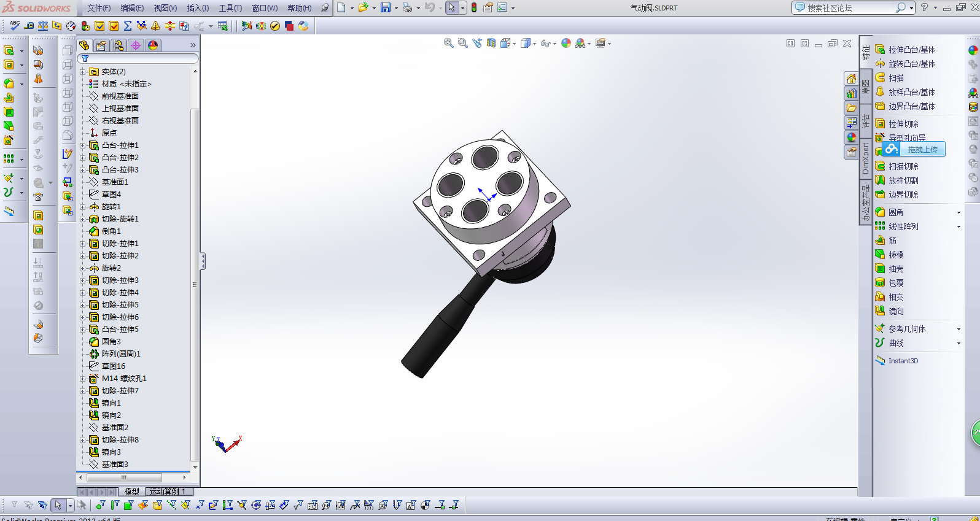Viewport: 980px width, 521px height.
Task: Open the DisplayManager color ball tab
Action: point(153,45)
